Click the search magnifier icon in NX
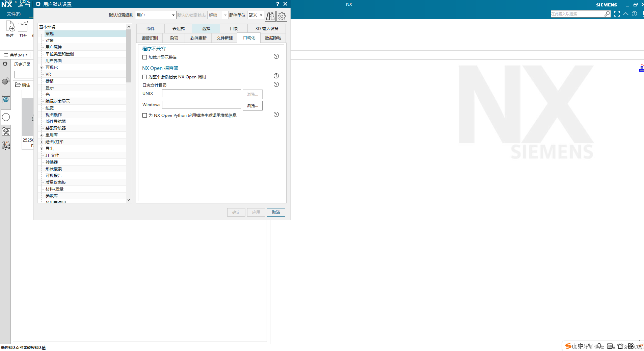The width and height of the screenshot is (644, 351). (607, 14)
